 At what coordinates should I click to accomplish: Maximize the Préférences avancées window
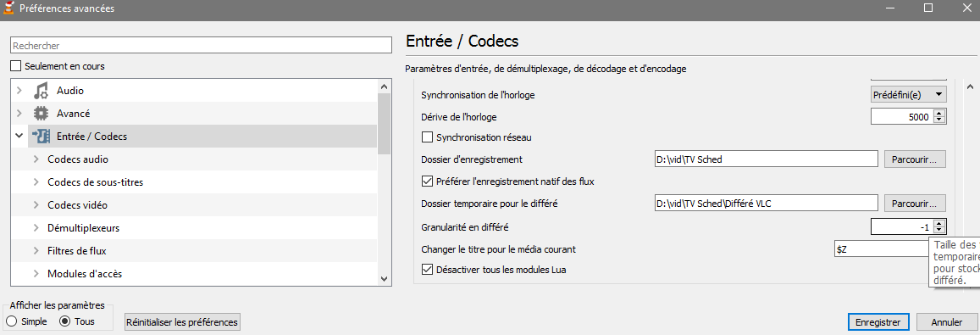tap(928, 8)
